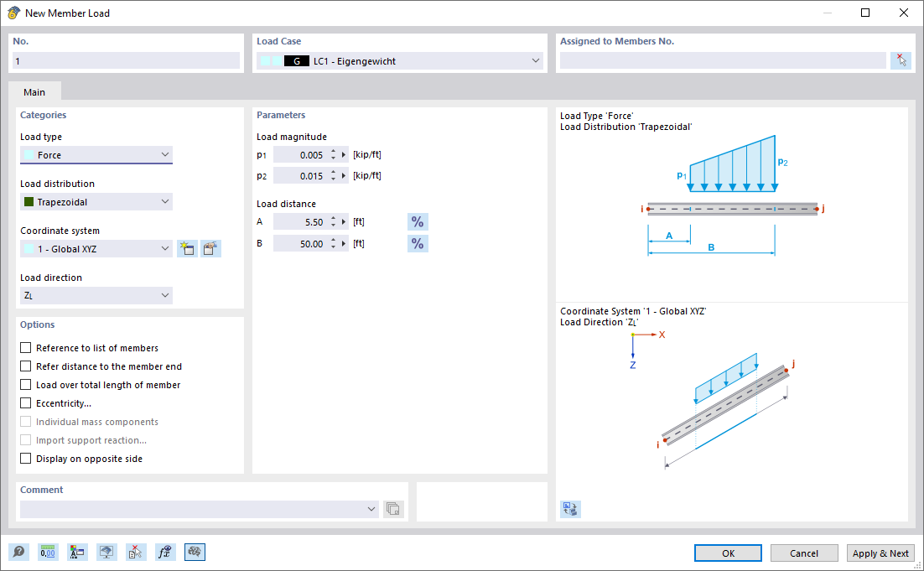This screenshot has height=571, width=924.
Task: Click the bottom icon with red X
Action: tap(136, 553)
